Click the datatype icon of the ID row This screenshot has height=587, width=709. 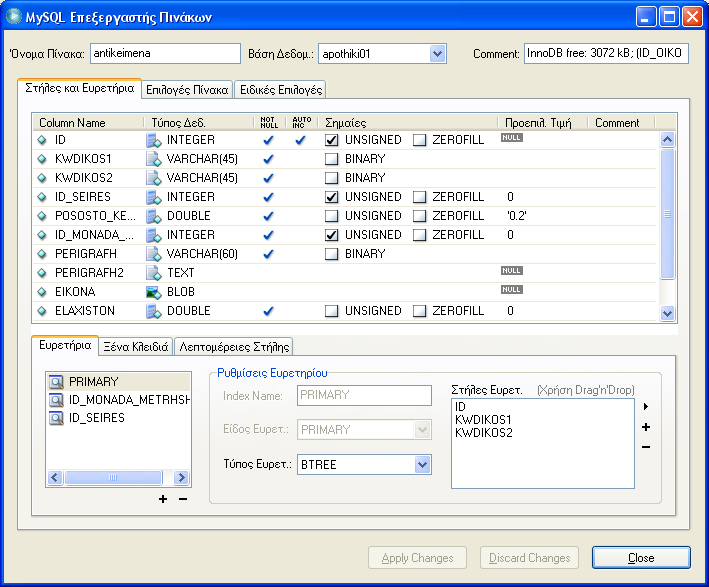point(154,140)
